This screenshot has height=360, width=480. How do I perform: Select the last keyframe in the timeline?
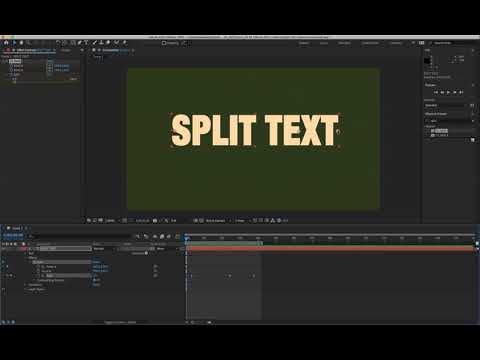pos(254,276)
